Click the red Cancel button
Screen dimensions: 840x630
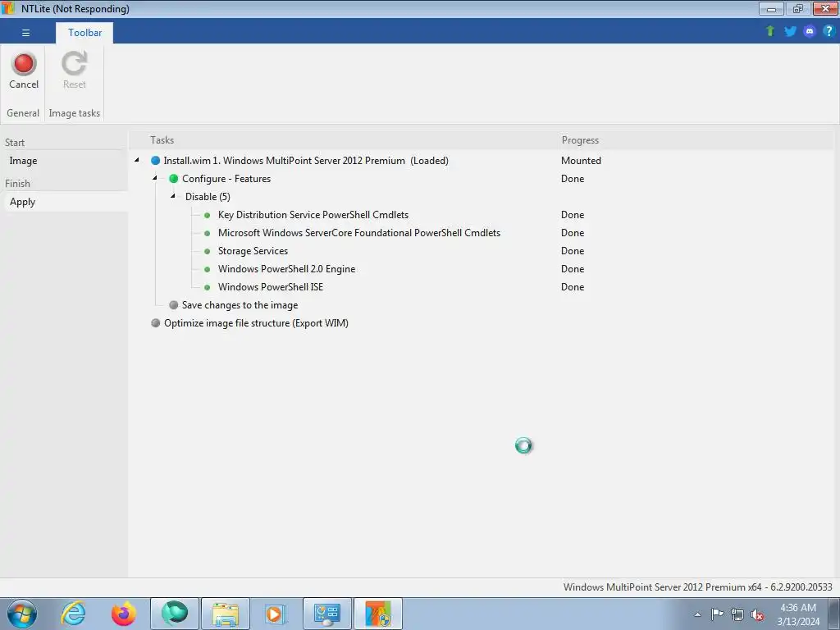click(x=24, y=71)
